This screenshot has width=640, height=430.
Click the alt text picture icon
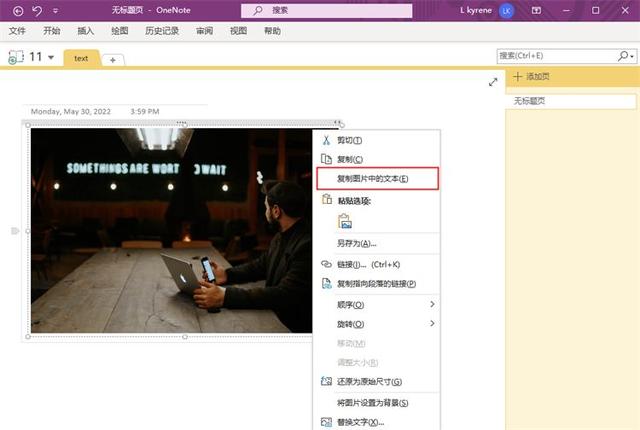click(x=327, y=422)
